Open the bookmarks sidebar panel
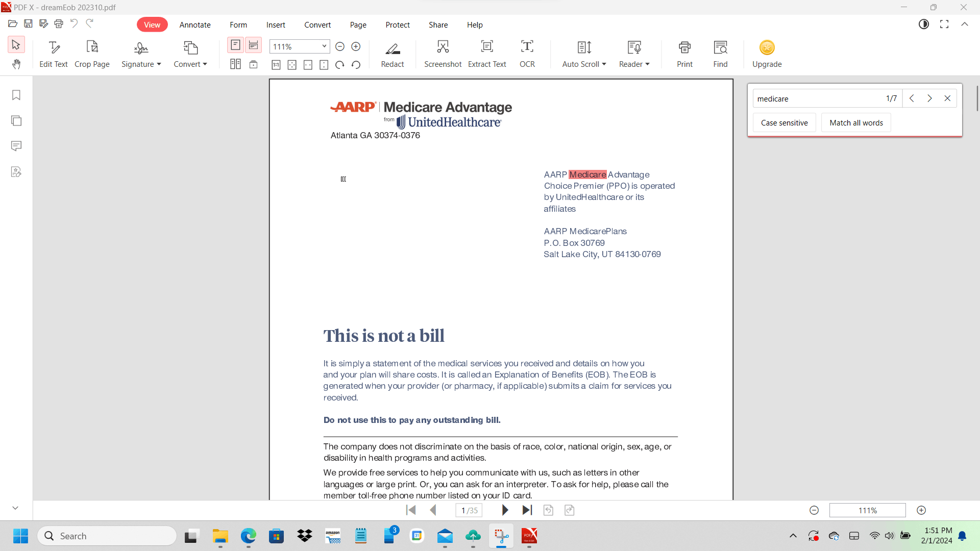 point(16,95)
